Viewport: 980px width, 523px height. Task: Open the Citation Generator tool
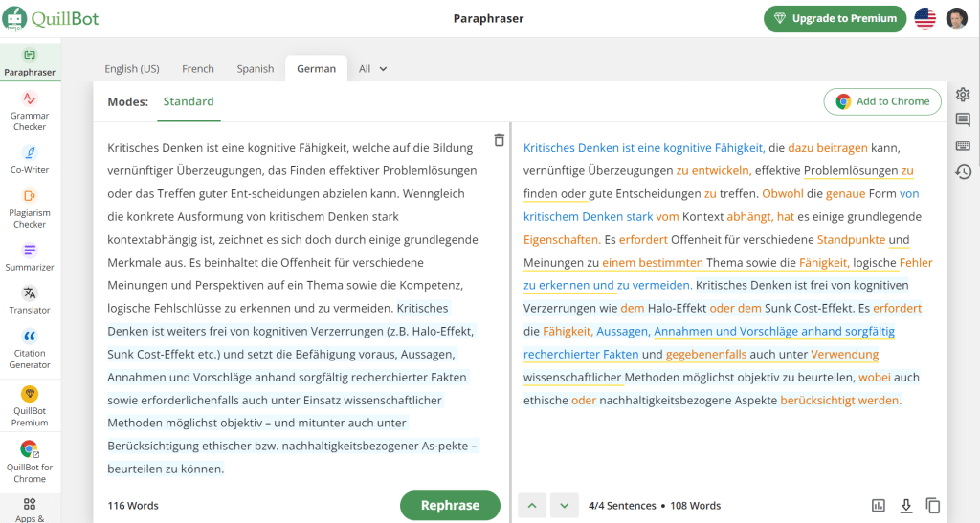tap(30, 348)
